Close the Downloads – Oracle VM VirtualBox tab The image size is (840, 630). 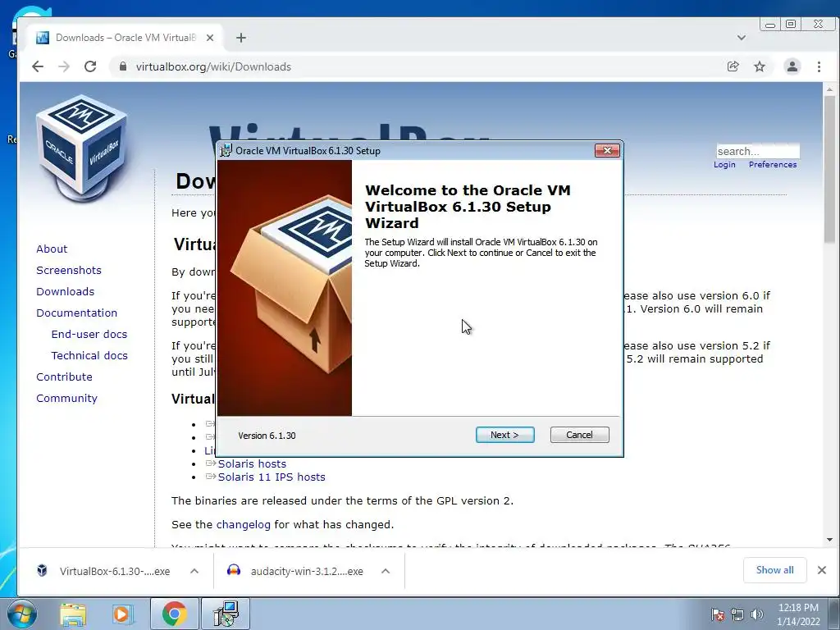click(210, 38)
